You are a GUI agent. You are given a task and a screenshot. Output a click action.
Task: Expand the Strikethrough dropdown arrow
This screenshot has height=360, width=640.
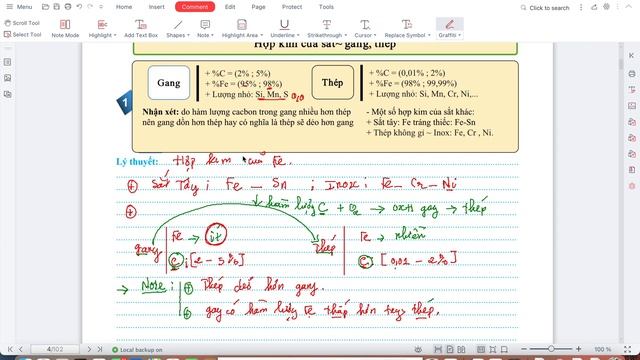(x=345, y=36)
